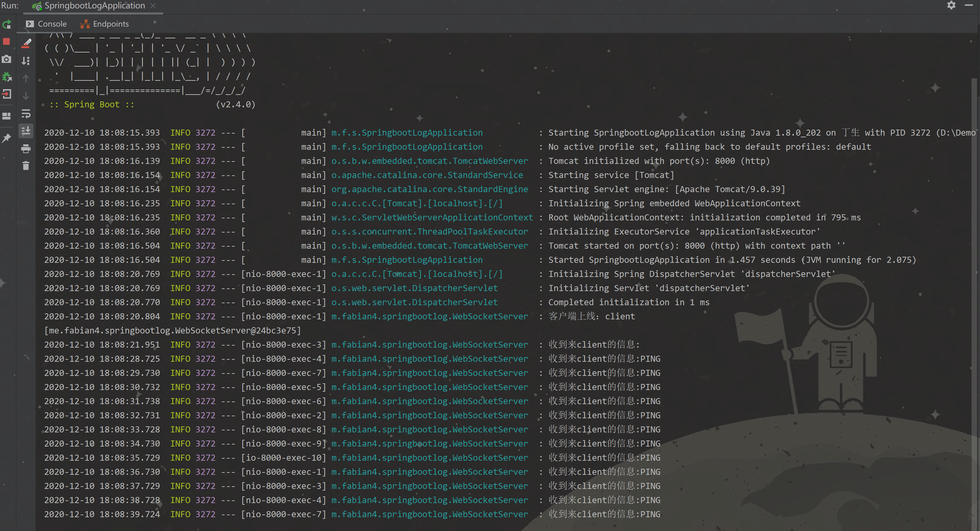Click 'Tomcat initialized with port(s): 8000 (http)'
Screen dimensions: 980x531
point(659,161)
